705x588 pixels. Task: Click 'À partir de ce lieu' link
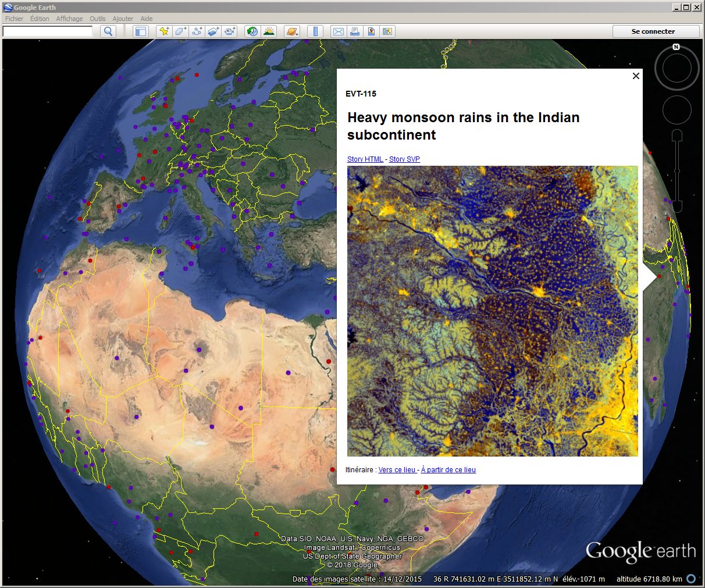(448, 470)
